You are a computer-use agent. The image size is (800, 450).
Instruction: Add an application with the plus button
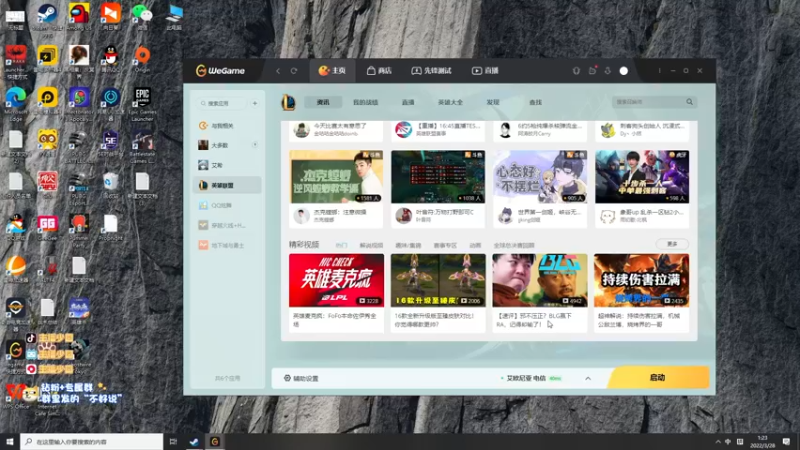click(x=255, y=103)
